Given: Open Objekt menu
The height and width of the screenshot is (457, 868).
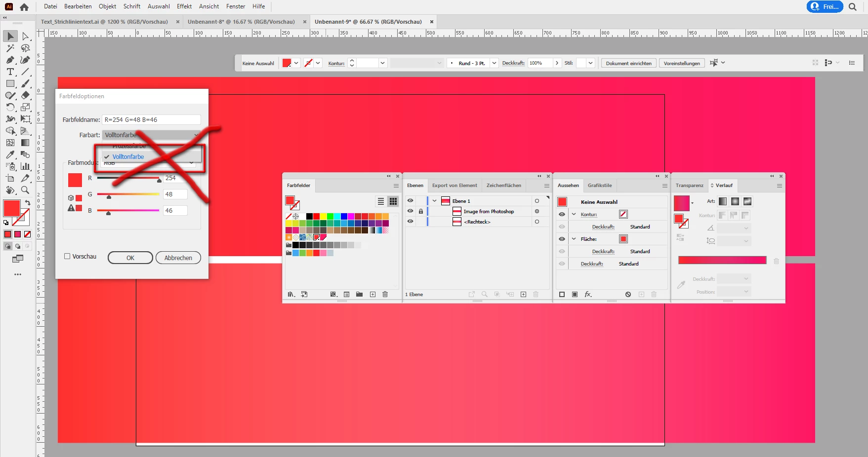Looking at the screenshot, I should [107, 6].
